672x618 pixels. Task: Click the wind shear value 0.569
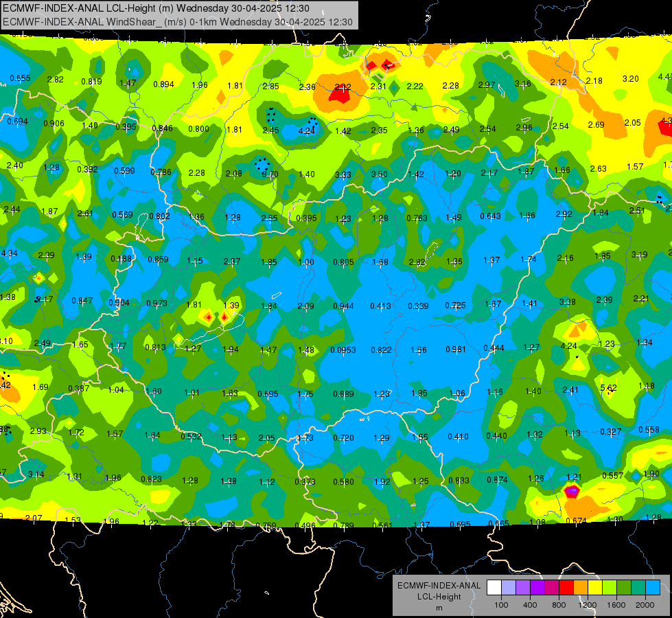(123, 214)
